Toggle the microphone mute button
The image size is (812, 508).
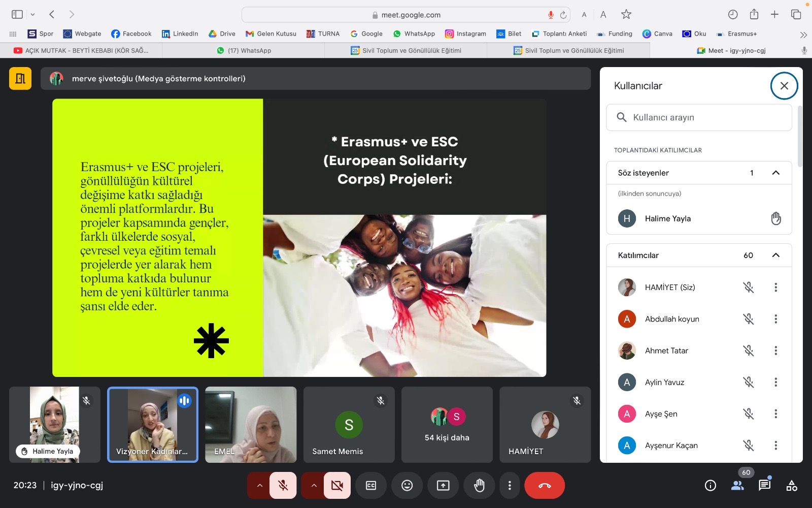[283, 486]
